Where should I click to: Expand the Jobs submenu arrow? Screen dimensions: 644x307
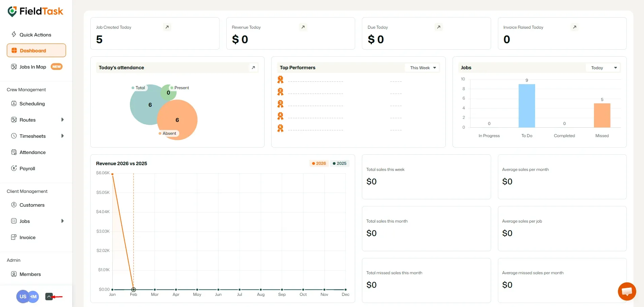pos(63,221)
